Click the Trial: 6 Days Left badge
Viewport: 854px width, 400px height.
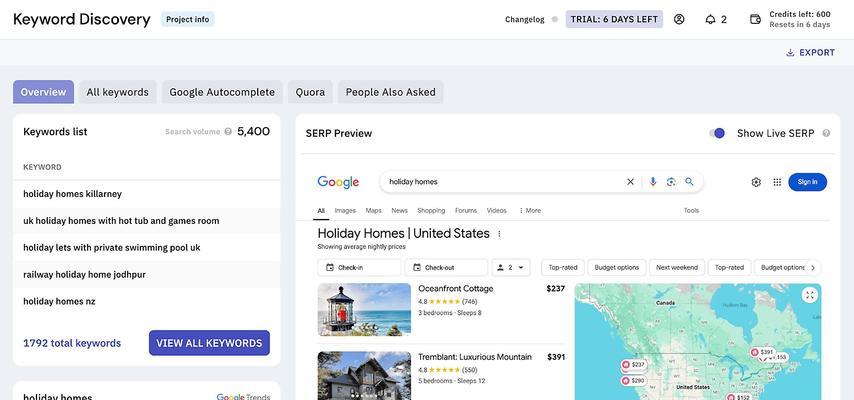click(x=614, y=19)
